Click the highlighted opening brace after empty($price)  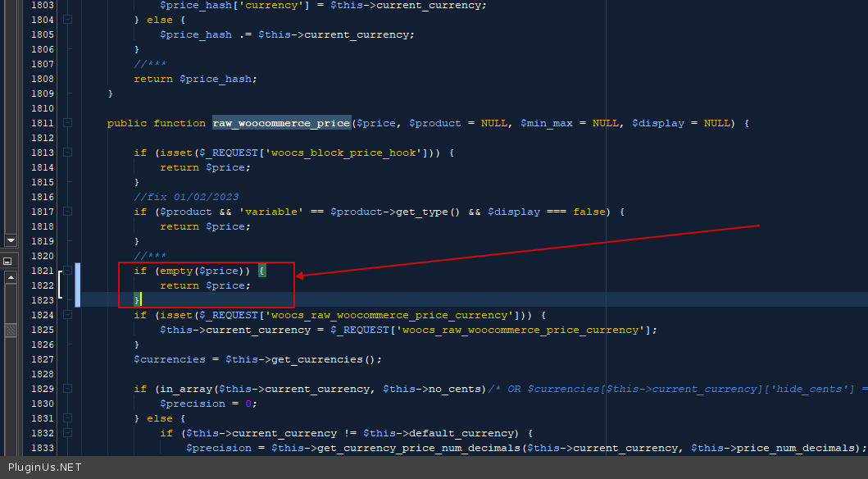click(262, 271)
